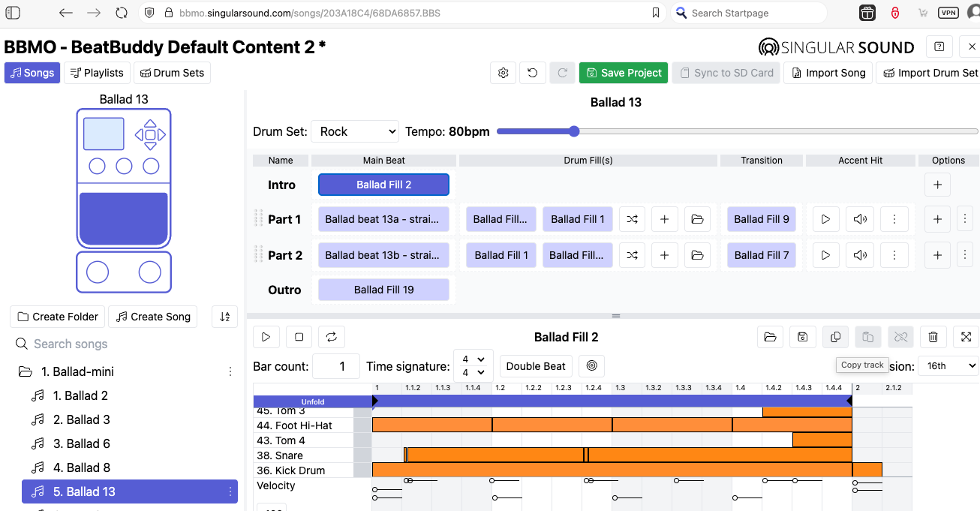Stop track playback in the editor
Screen dimensions: 980x511
pos(299,337)
